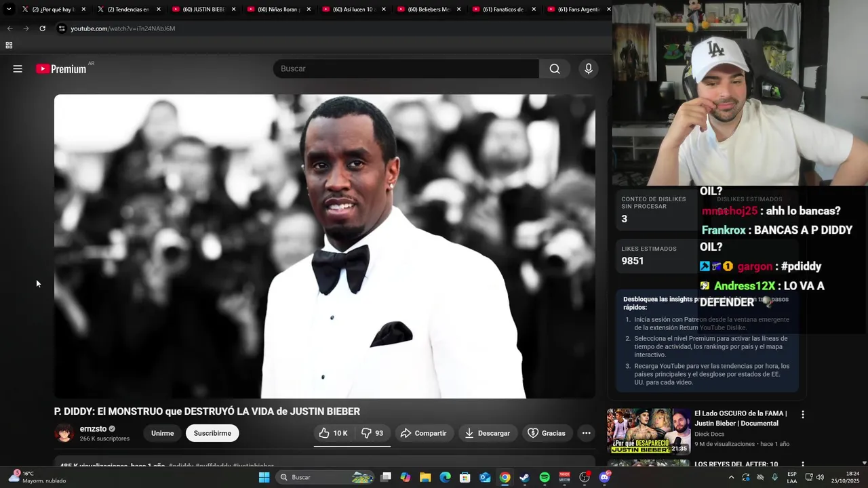Start voice search with the microphone
The height and width of the screenshot is (488, 868).
coord(588,68)
